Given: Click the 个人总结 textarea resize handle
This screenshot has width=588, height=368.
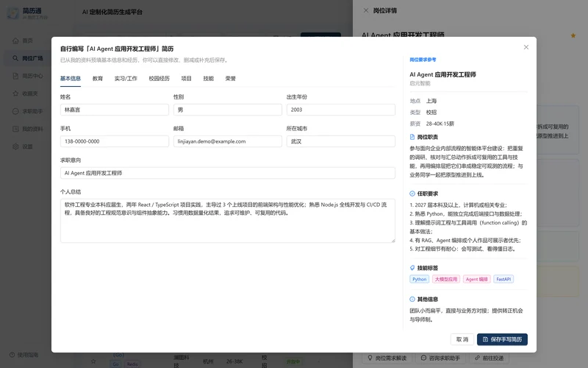Looking at the screenshot, I should 393,241.
